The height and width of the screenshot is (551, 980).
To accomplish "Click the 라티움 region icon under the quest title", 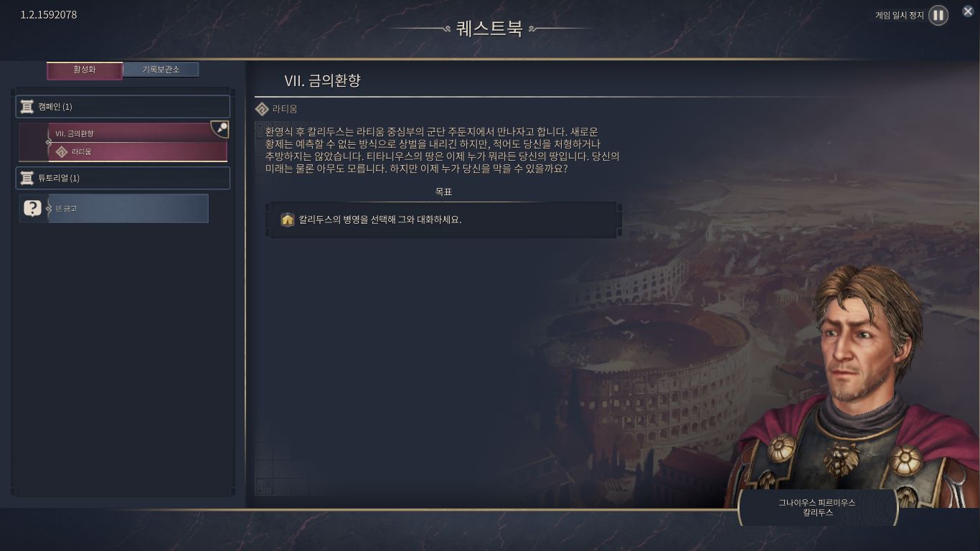I will pos(263,109).
